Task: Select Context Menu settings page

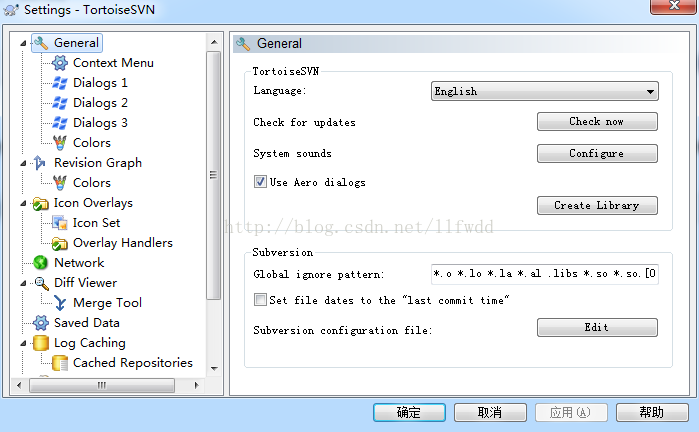Action: 113,63
